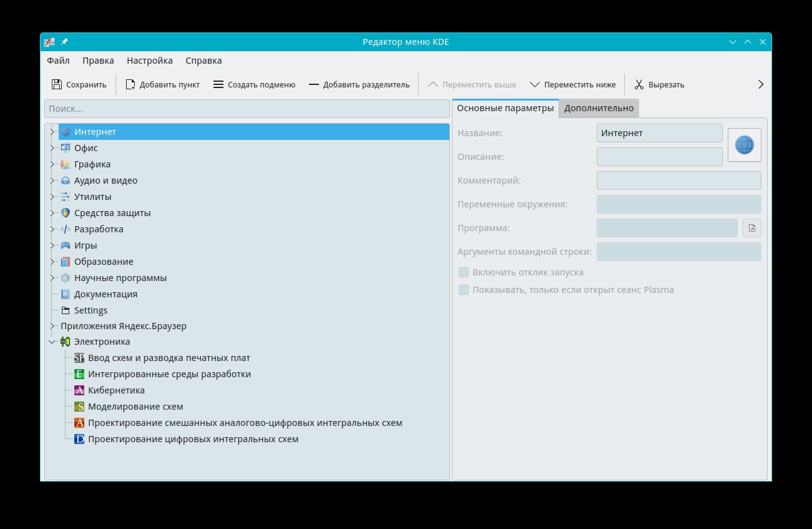Click the Аргументы командной строки field

point(679,252)
